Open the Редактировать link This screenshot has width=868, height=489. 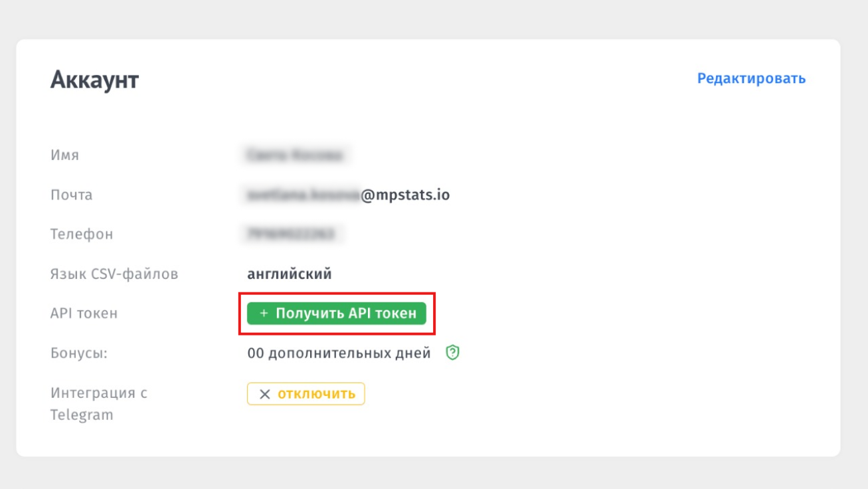(751, 78)
